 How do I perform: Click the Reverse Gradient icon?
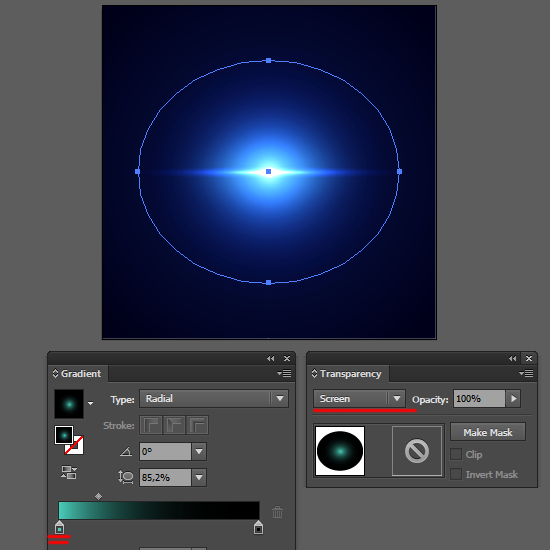click(x=69, y=472)
